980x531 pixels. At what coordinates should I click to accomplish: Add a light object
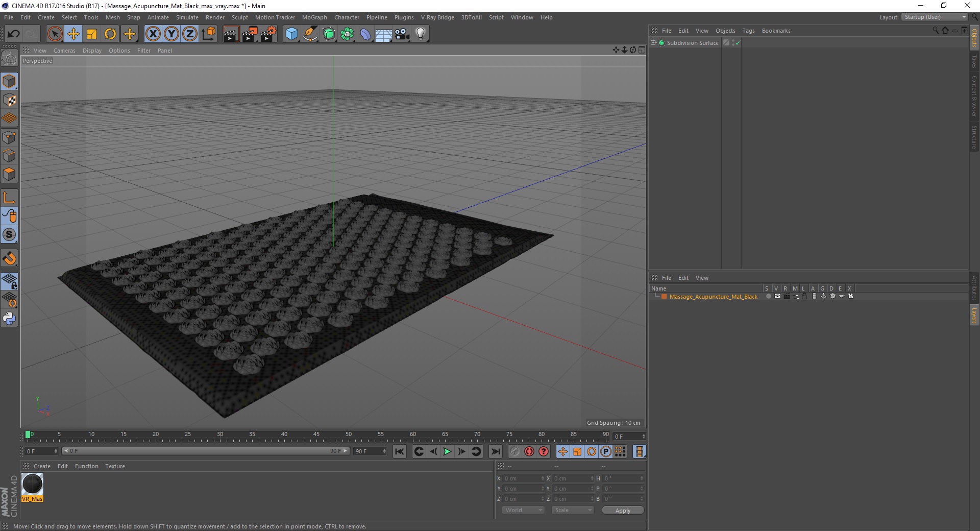tap(421, 34)
